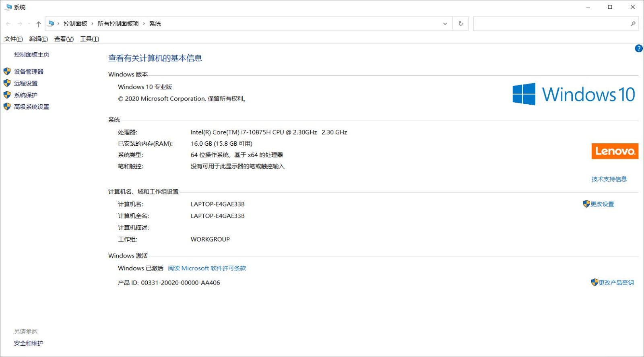The height and width of the screenshot is (357, 644).
Task: Click the 笔和触控 value text
Action: (237, 166)
